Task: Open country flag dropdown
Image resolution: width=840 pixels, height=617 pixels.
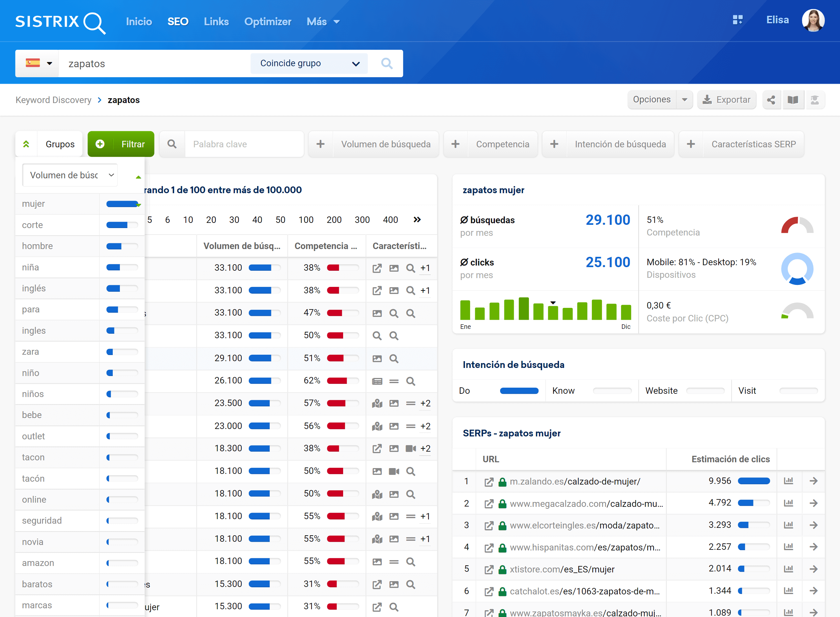Action: coord(38,64)
